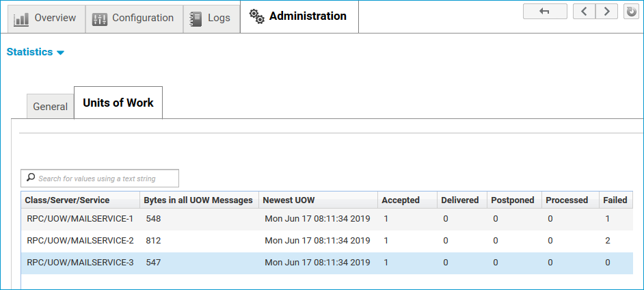Sort by Delivered column header
Viewport: 644px width, 290px height.
462,200
